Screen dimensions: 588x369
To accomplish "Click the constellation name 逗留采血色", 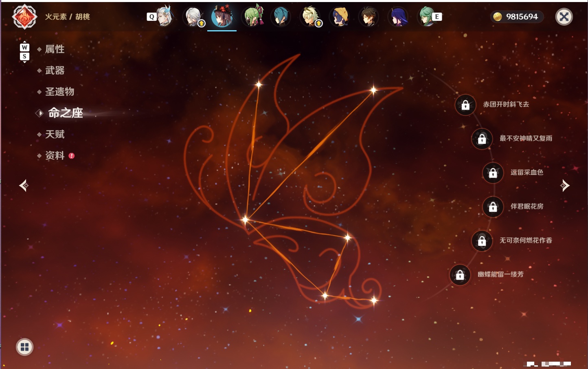I will (527, 172).
